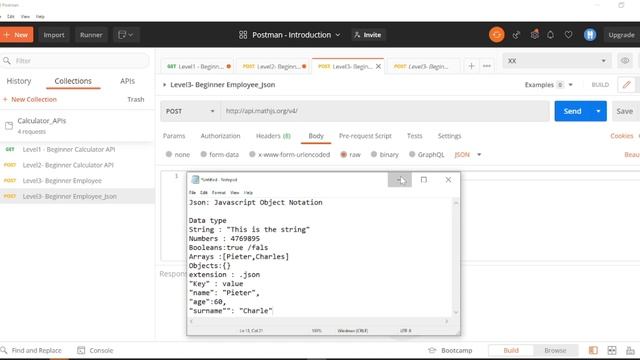Click the heart icon in header

coord(568,35)
